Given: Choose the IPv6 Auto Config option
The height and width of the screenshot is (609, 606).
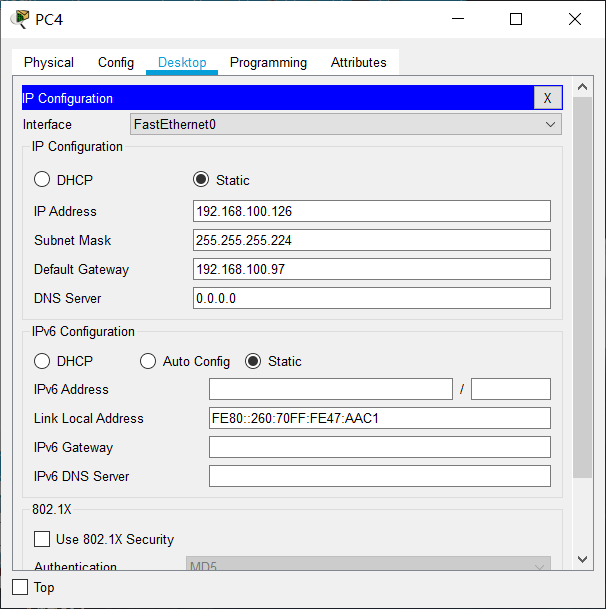Looking at the screenshot, I should (x=148, y=361).
